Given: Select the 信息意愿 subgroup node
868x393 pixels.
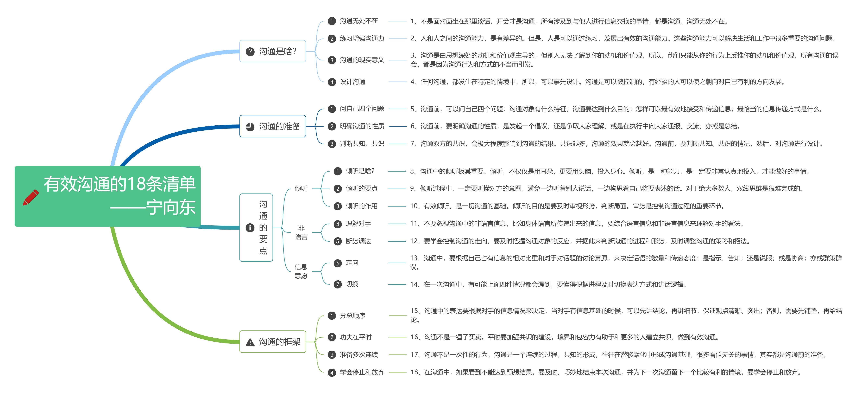Looking at the screenshot, I should [x=301, y=271].
